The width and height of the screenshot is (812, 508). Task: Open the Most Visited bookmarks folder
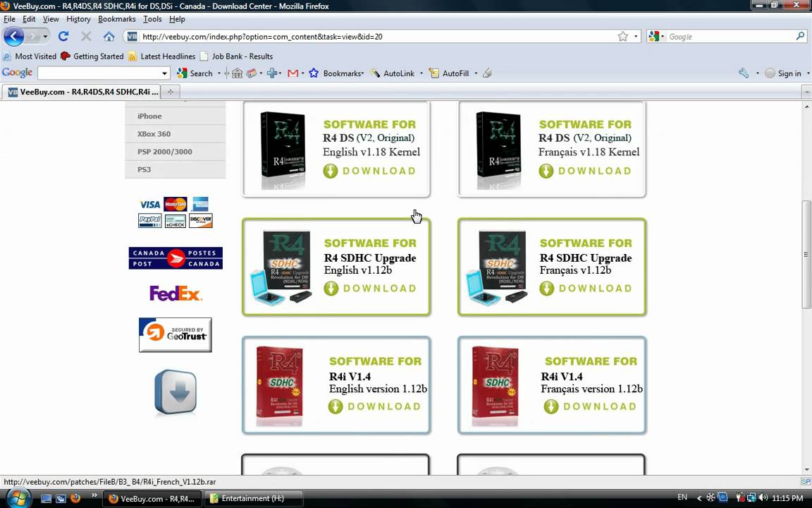(30, 56)
